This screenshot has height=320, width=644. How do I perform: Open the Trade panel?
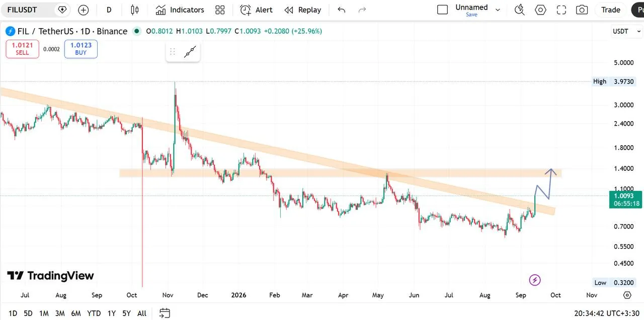pos(611,10)
